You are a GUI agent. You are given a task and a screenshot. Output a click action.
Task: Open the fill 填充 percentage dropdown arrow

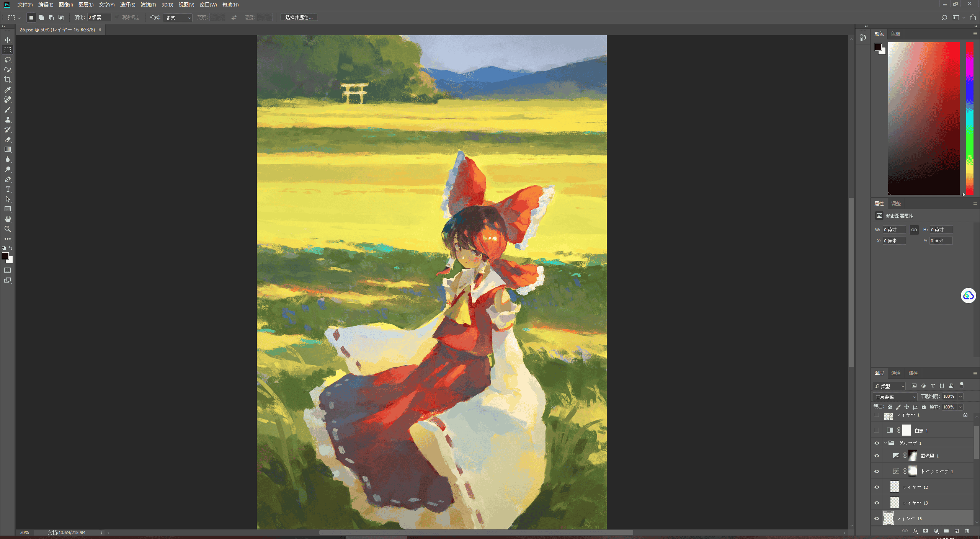[960, 407]
